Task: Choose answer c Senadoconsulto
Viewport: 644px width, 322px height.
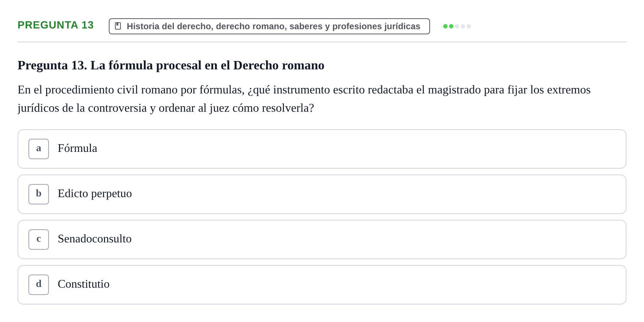Action: coord(322,239)
